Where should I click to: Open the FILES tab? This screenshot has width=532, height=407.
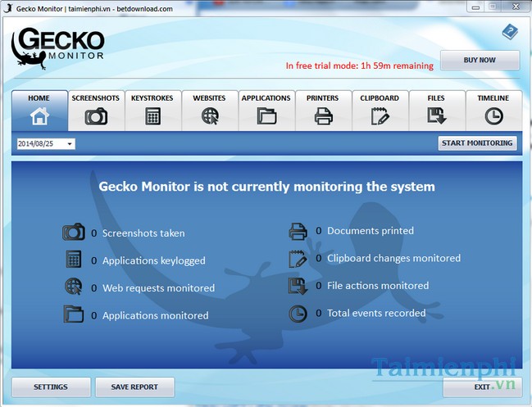pos(437,111)
